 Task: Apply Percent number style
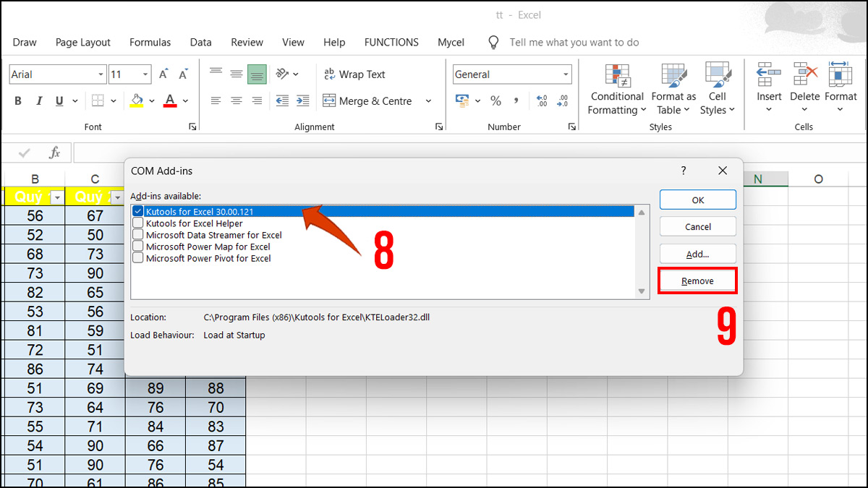[x=496, y=100]
